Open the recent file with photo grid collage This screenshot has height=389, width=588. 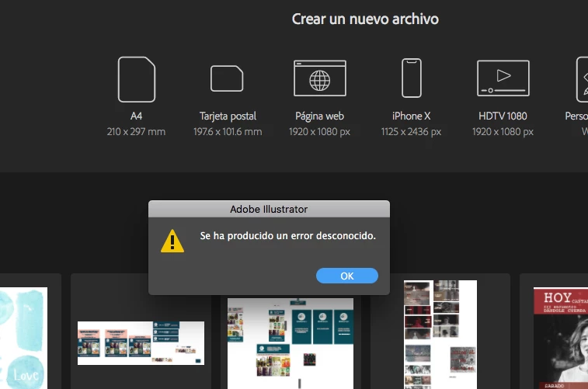[x=440, y=335]
